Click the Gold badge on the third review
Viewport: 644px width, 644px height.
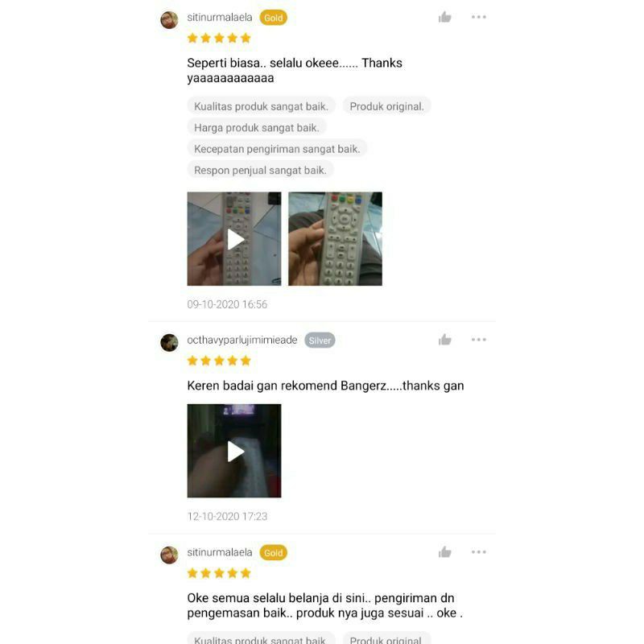(x=273, y=553)
